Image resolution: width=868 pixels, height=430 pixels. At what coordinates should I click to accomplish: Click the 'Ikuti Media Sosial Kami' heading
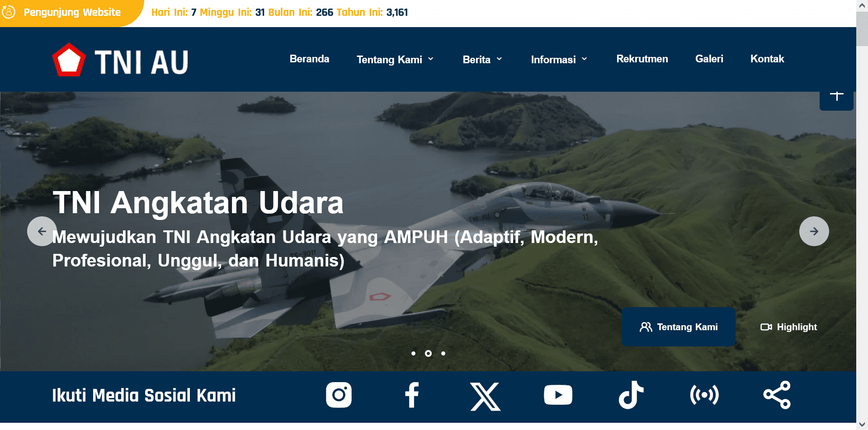144,395
